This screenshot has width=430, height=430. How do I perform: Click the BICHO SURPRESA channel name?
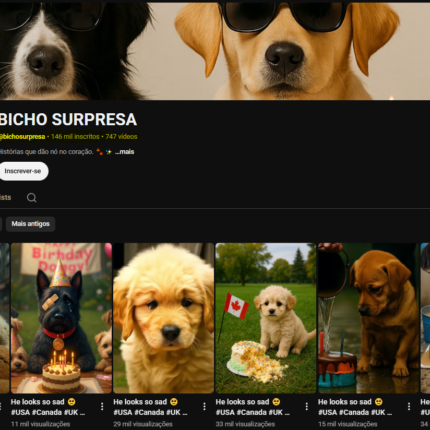tap(68, 119)
